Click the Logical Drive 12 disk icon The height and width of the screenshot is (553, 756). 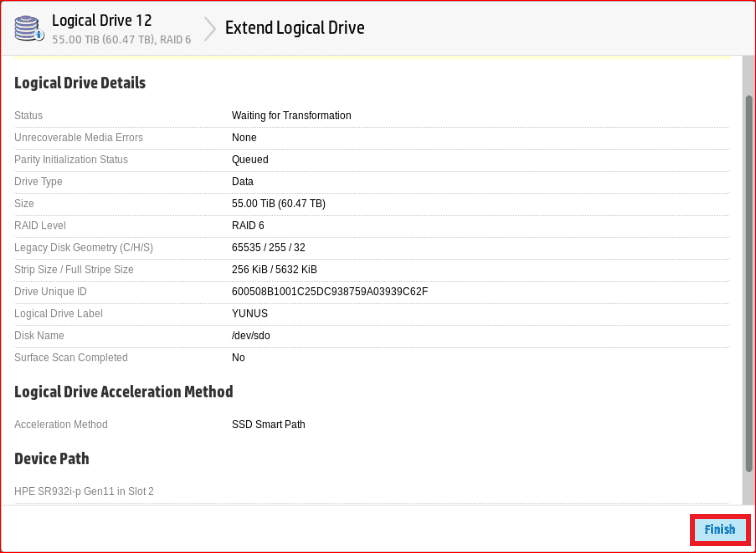(28, 28)
